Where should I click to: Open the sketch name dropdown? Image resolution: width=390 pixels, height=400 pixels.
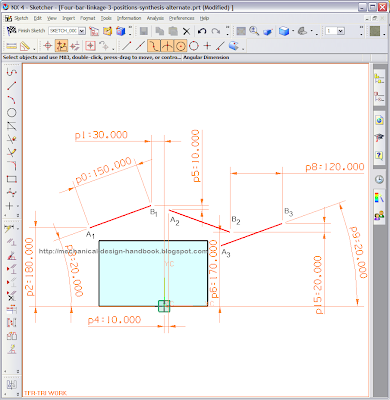tap(82, 31)
